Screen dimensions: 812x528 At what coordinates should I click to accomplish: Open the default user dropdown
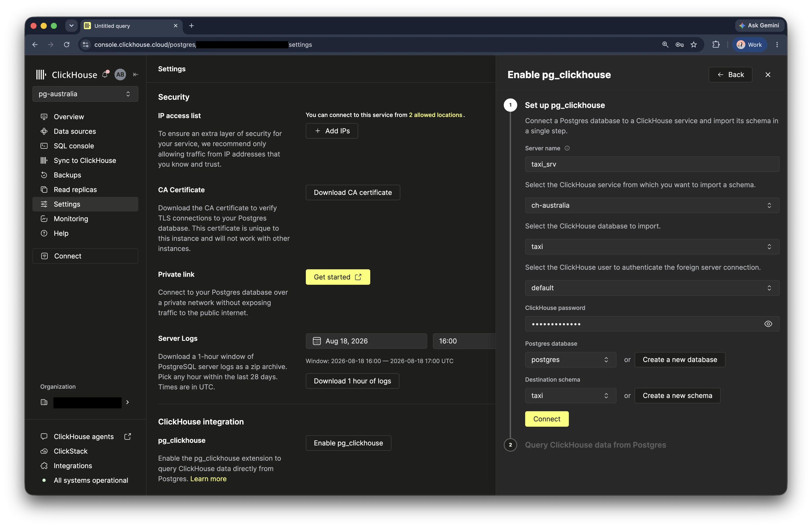pos(652,288)
